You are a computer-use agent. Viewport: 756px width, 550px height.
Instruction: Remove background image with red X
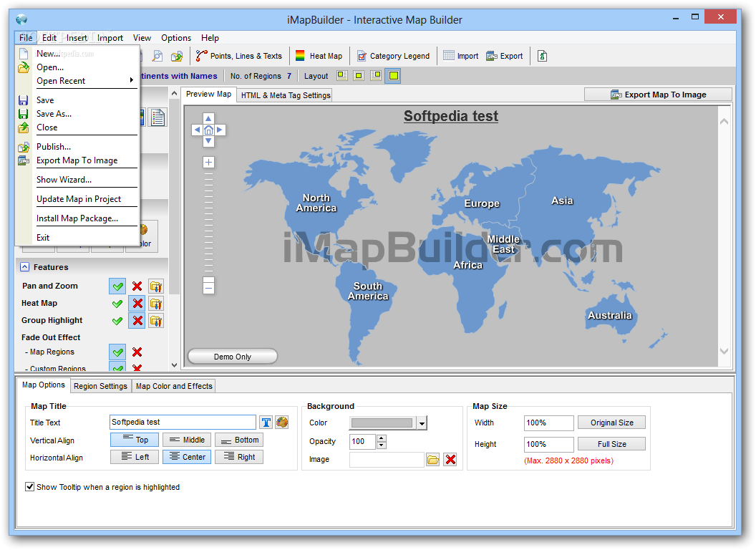coord(450,460)
